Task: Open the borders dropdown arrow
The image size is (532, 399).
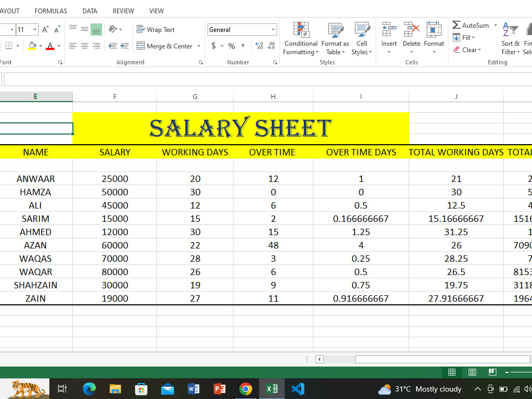Action: click(18, 46)
